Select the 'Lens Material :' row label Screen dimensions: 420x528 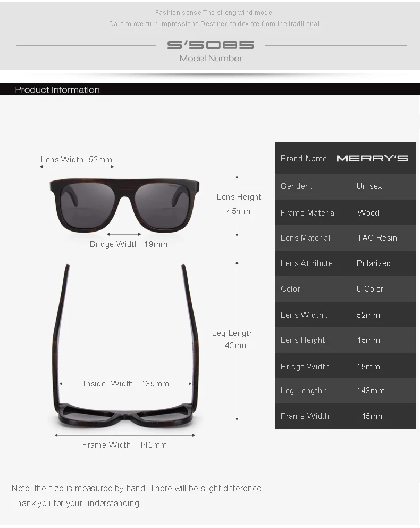point(308,238)
